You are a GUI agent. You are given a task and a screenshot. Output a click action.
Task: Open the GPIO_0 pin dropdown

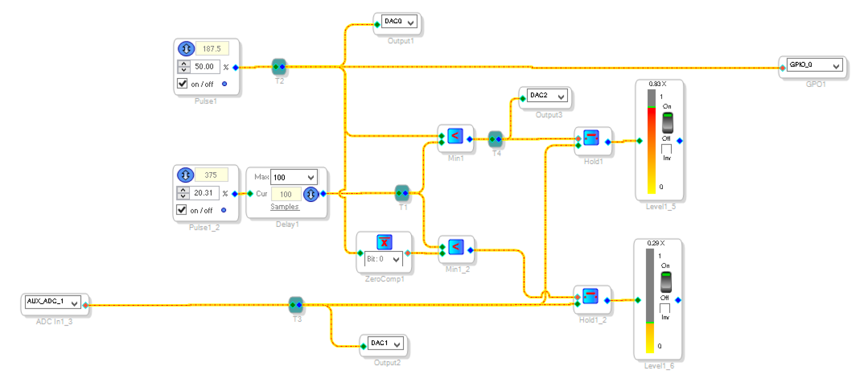815,65
